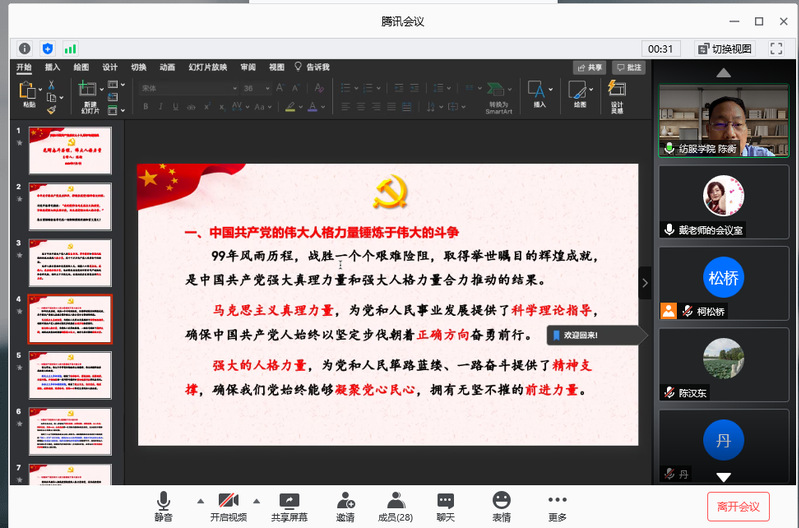The height and width of the screenshot is (528, 799).
Task: Collapse the participant video side panel
Action: coord(645,283)
